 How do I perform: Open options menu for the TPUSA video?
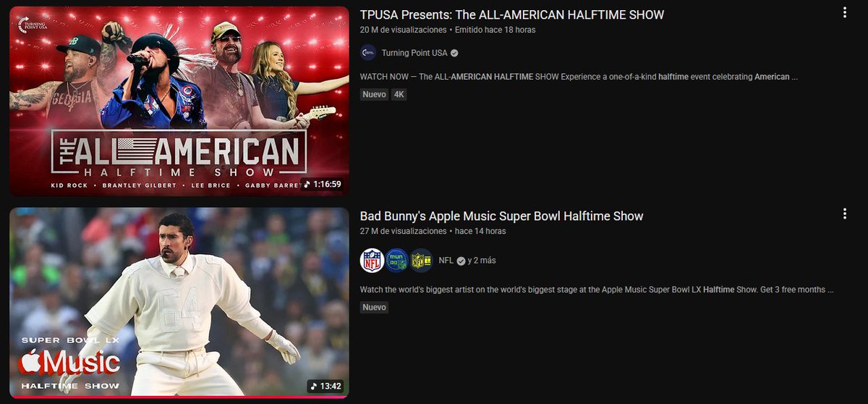pyautogui.click(x=844, y=12)
